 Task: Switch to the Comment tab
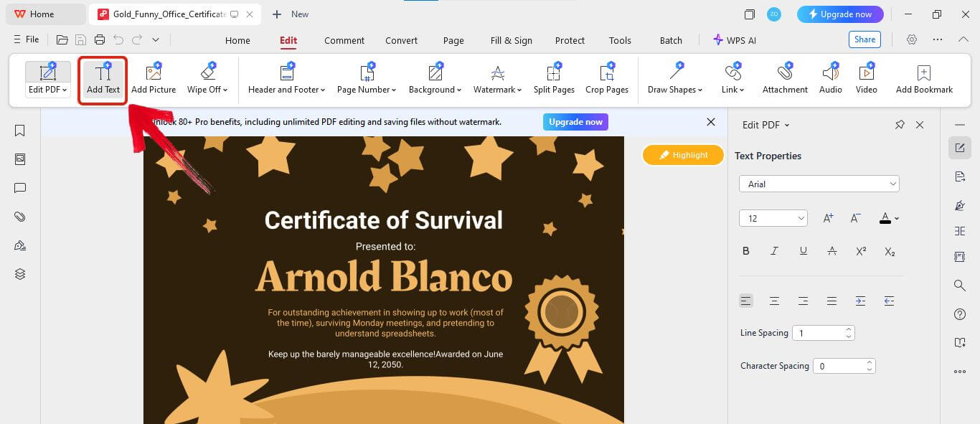click(x=344, y=41)
